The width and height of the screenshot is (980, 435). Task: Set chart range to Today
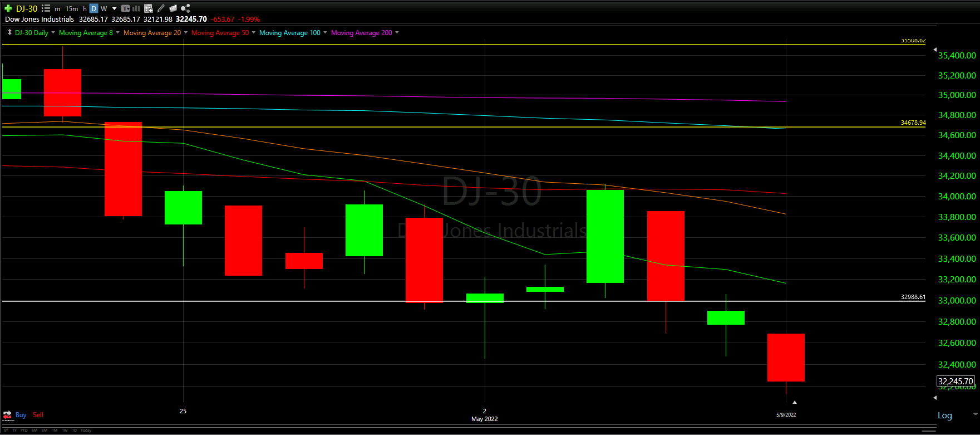[x=86, y=430]
